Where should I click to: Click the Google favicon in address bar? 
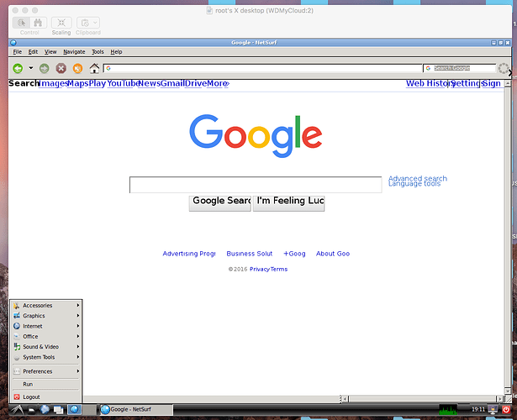pos(108,68)
